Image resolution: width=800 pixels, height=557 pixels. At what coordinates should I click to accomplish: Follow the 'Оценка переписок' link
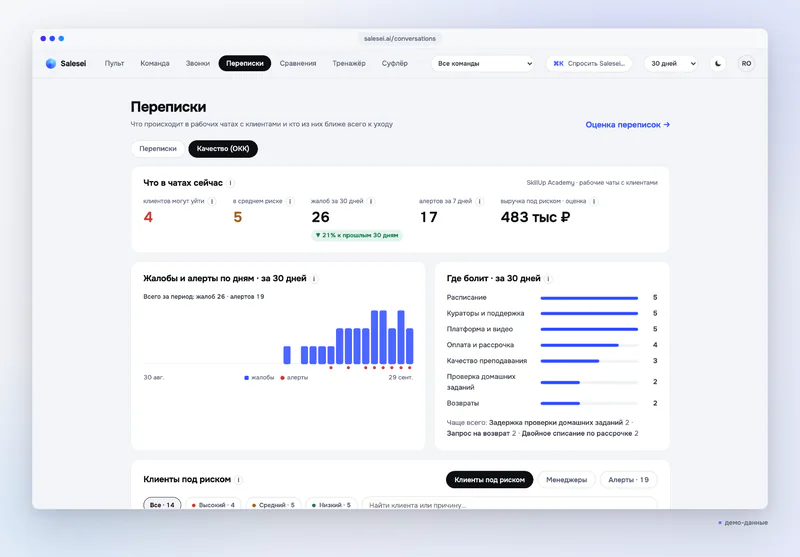[x=628, y=124]
